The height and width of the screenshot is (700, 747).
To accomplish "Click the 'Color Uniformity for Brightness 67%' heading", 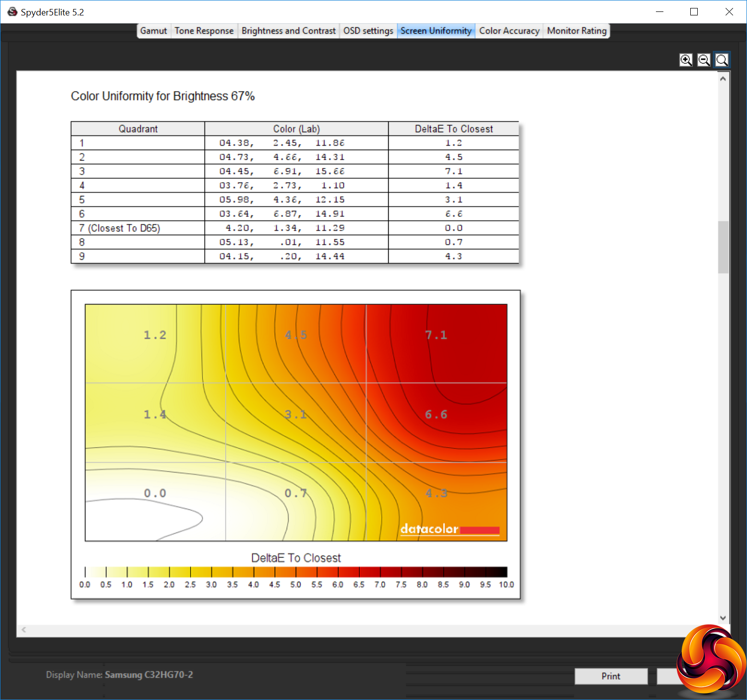I will pyautogui.click(x=163, y=96).
